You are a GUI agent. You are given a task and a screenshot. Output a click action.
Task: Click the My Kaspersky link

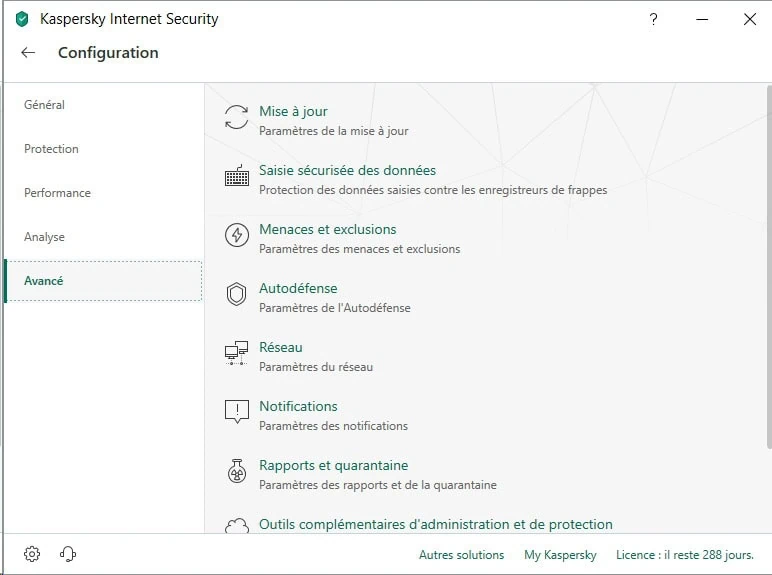click(x=560, y=555)
